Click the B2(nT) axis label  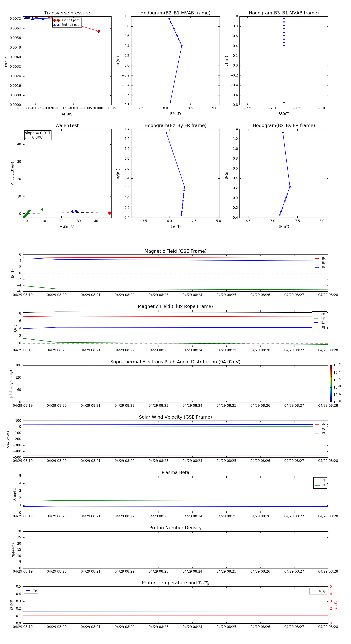click(175, 114)
